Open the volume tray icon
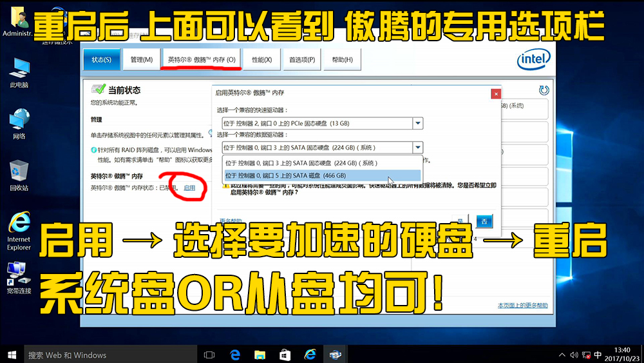 [574, 355]
